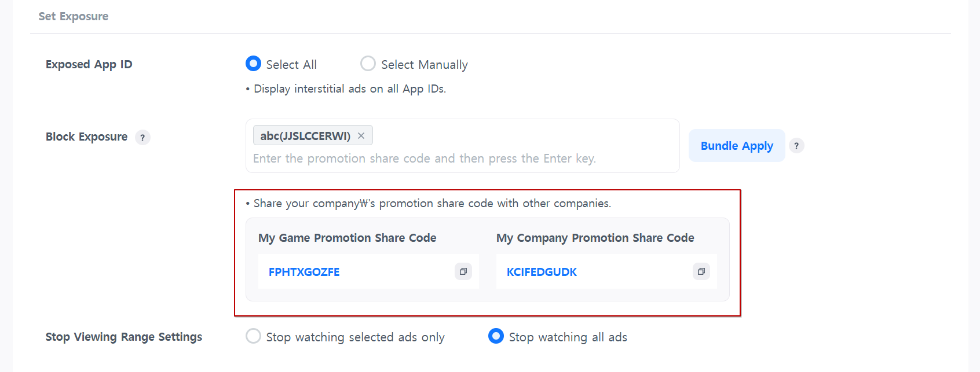Click the help icon next to Bundle Apply
Screen dimensions: 980x372
click(796, 146)
